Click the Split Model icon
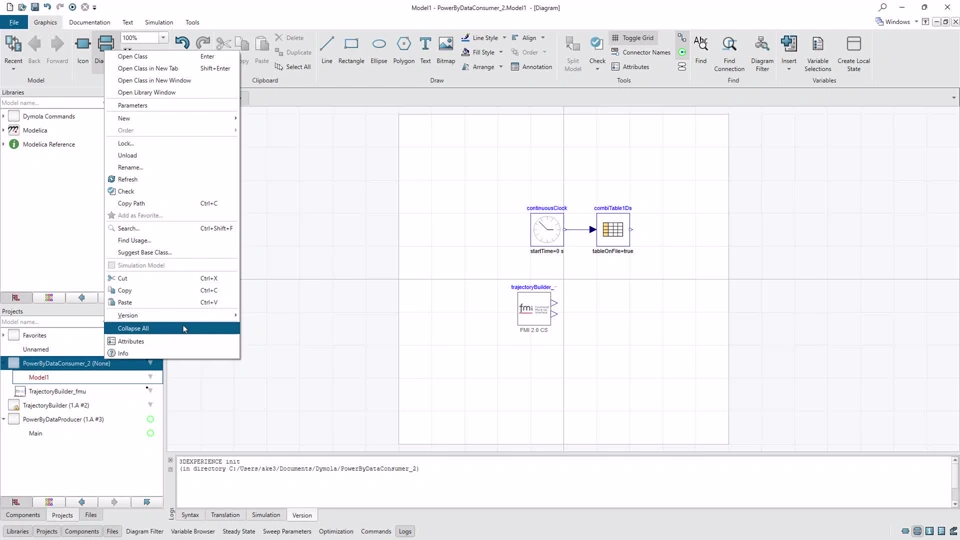 click(x=572, y=44)
